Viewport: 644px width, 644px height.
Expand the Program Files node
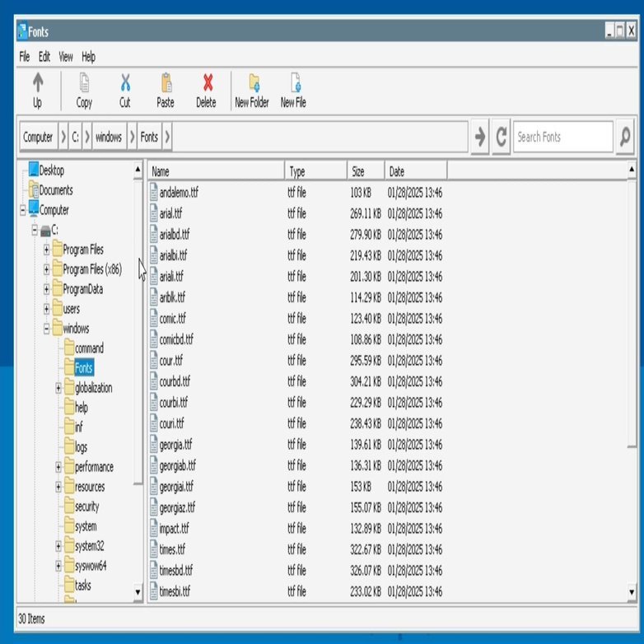[x=46, y=250]
